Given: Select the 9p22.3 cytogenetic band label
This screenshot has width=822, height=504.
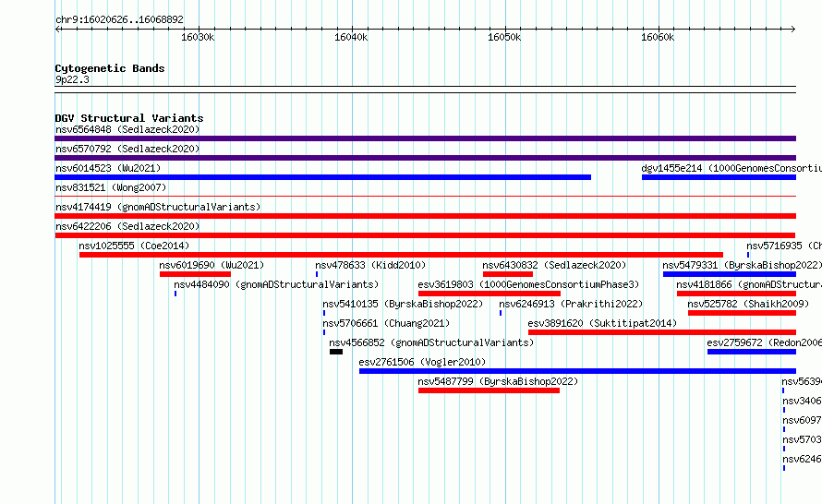Looking at the screenshot, I should [72, 79].
